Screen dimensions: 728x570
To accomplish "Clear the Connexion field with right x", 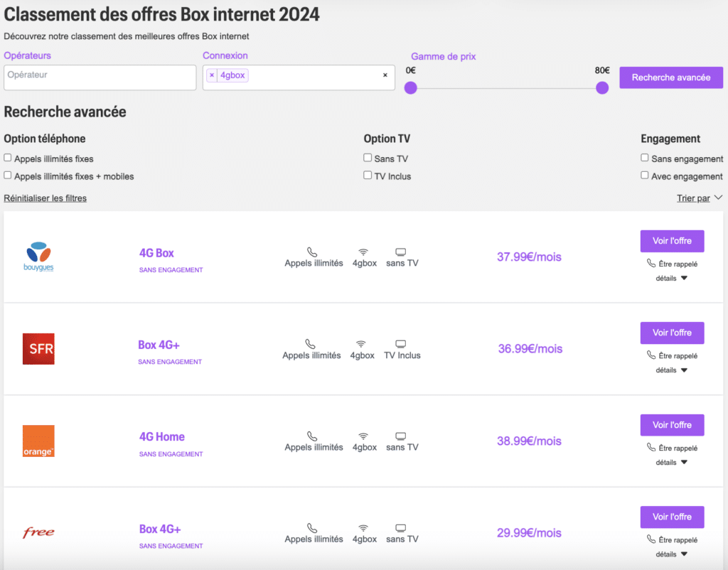I will click(385, 75).
